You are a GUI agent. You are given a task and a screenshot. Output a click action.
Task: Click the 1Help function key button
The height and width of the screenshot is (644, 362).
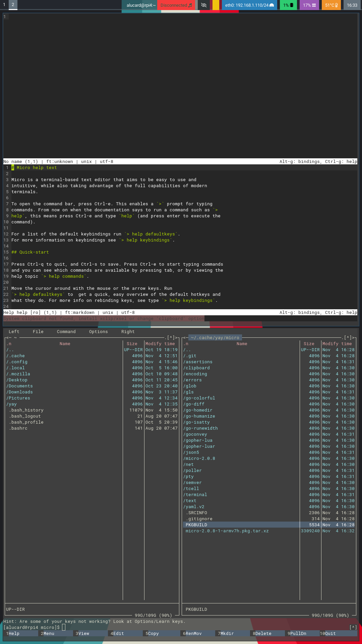click(x=21, y=633)
